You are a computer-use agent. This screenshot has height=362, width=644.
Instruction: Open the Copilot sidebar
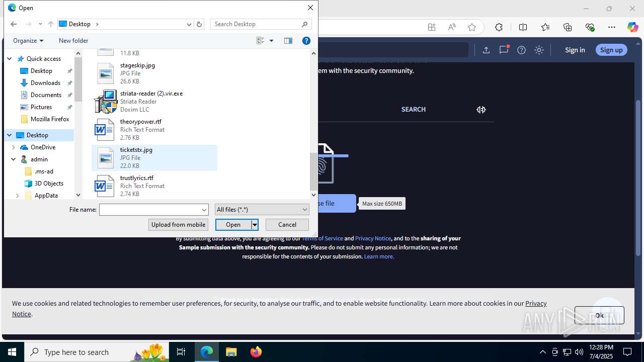tap(632, 27)
